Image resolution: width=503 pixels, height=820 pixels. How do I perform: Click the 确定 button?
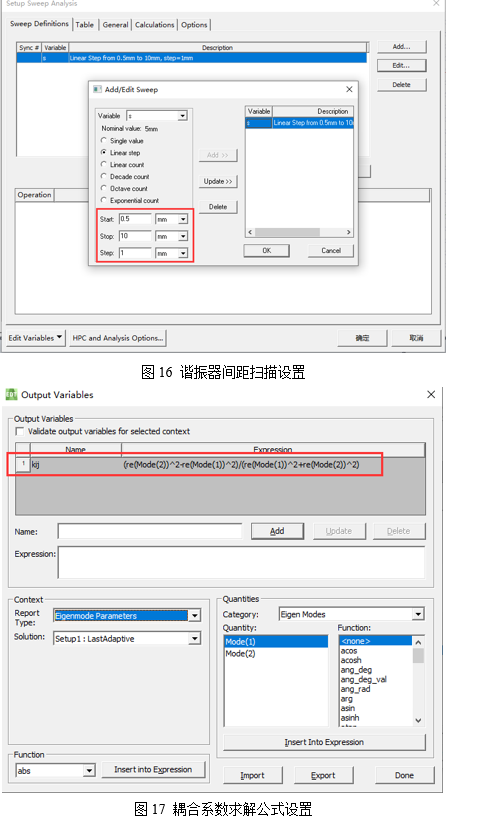(x=362, y=338)
